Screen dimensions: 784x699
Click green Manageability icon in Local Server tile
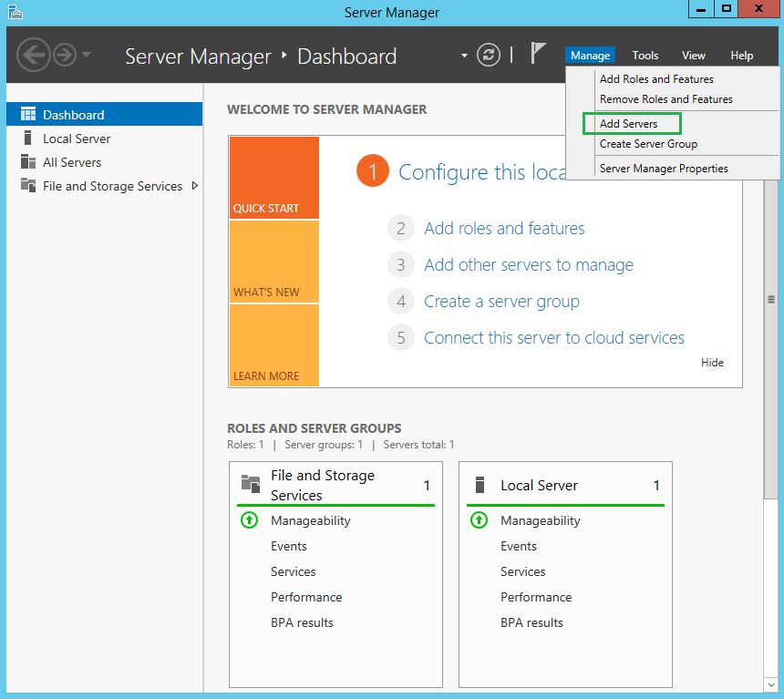pyautogui.click(x=479, y=520)
